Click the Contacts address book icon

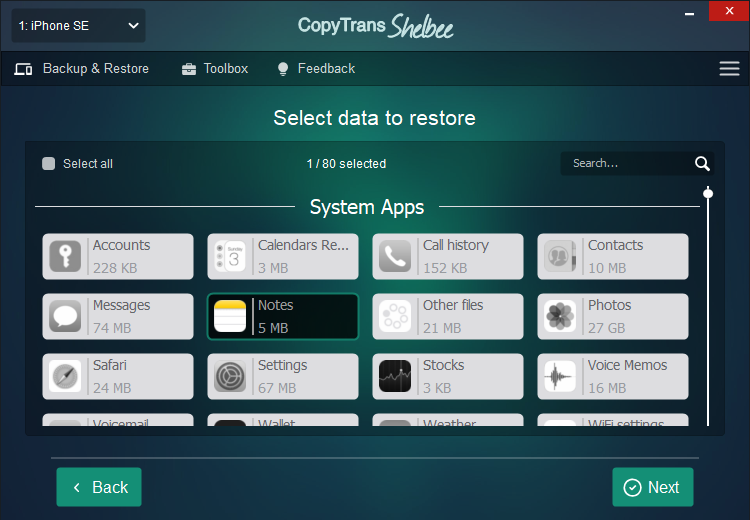click(560, 256)
